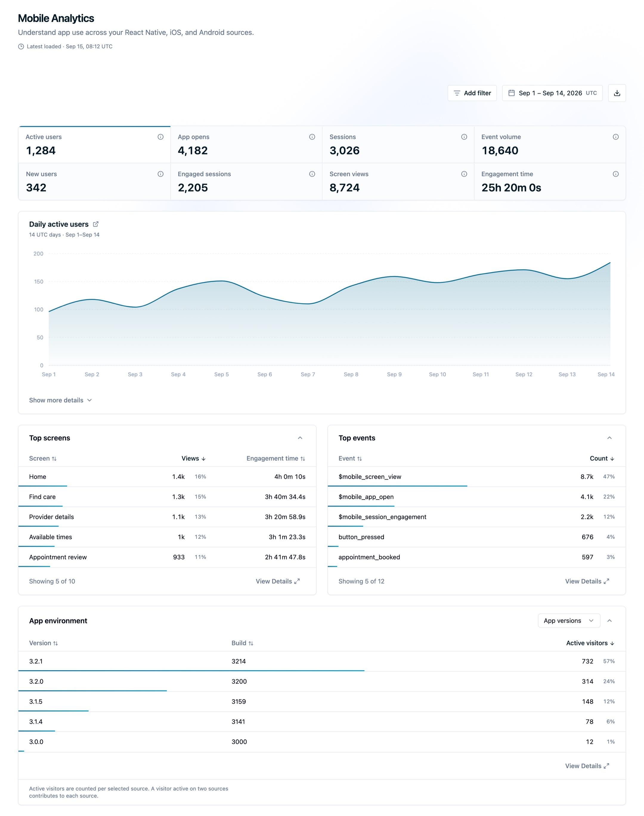
Task: Expand Show more details
Action: point(60,400)
